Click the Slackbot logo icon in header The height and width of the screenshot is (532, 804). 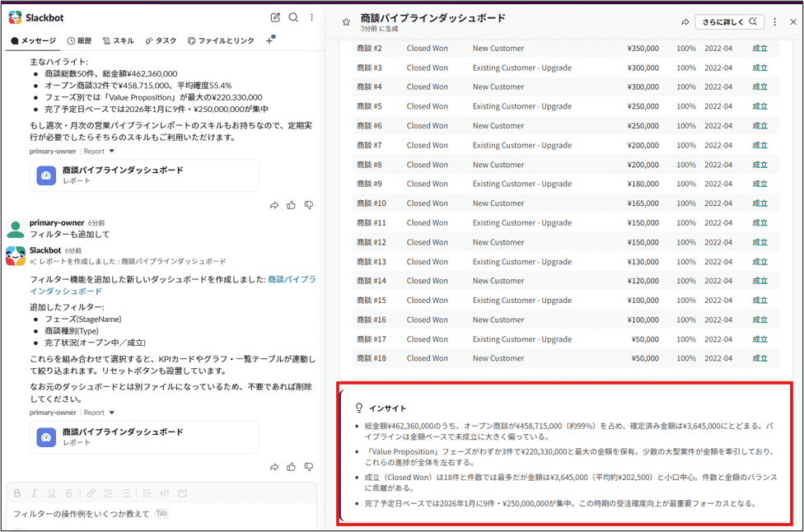coord(16,17)
